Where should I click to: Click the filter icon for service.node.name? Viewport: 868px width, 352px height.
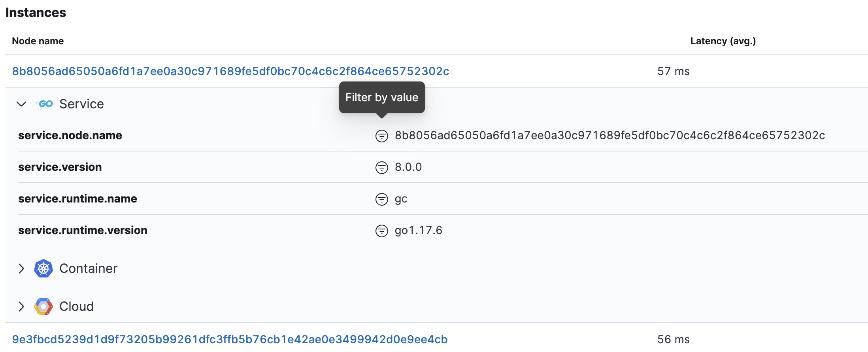pyautogui.click(x=381, y=135)
